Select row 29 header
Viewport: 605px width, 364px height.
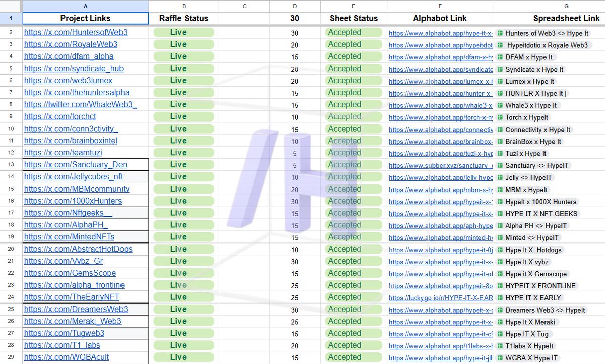[x=11, y=357]
